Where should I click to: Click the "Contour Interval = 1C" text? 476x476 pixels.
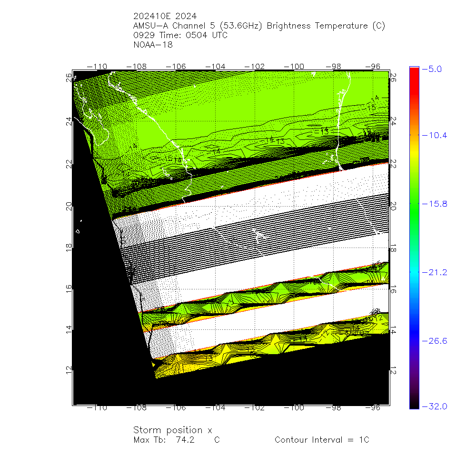pyautogui.click(x=322, y=440)
